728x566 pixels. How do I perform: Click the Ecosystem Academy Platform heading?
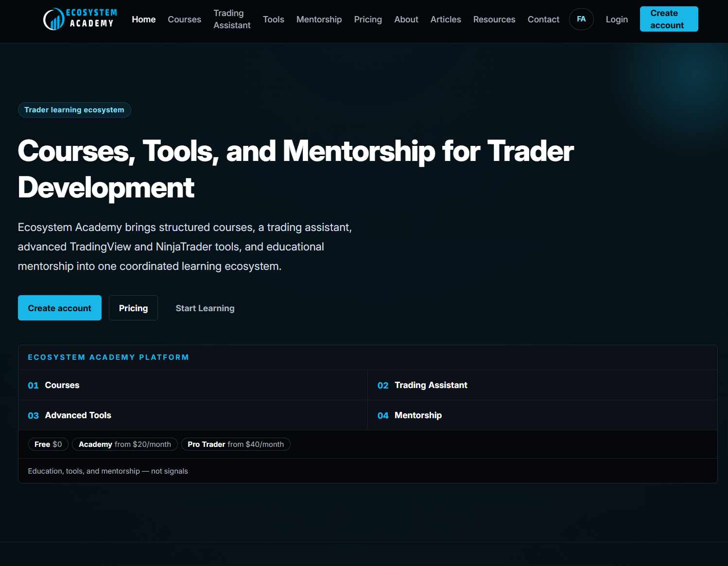click(108, 357)
